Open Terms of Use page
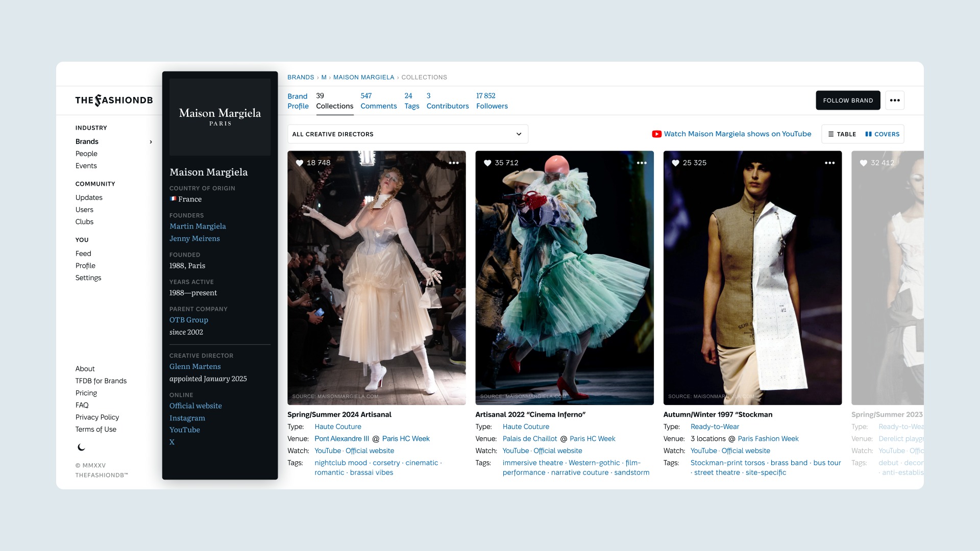 (x=96, y=430)
